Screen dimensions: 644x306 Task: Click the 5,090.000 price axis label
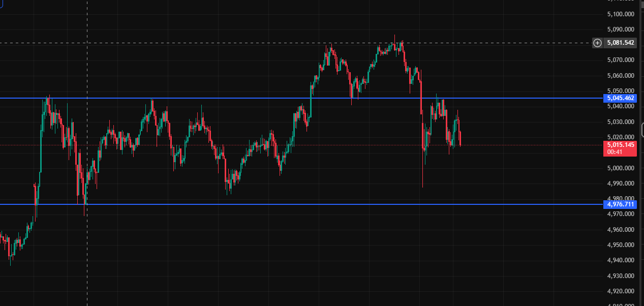pos(621,29)
